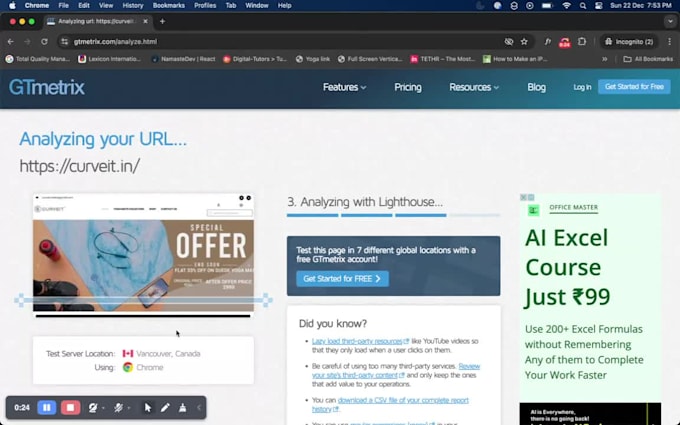Image resolution: width=680 pixels, height=425 pixels.
Task: Click the Chrome back arrow
Action: click(x=10, y=42)
